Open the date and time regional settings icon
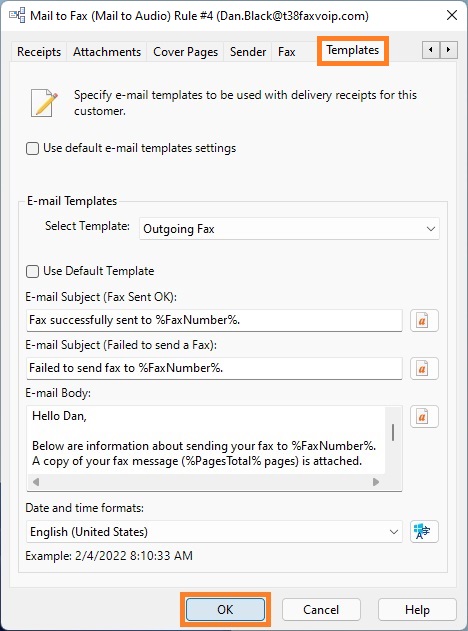This screenshot has height=631, width=468. (424, 532)
